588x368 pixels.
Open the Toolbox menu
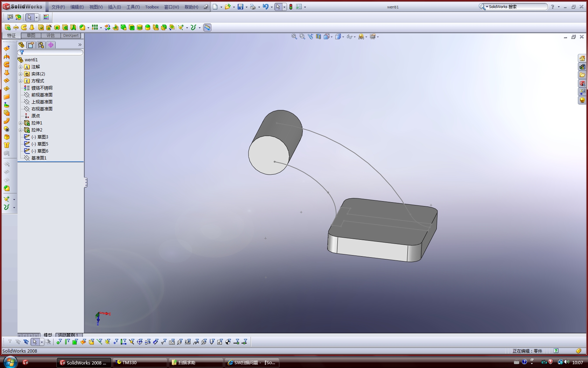[152, 7]
